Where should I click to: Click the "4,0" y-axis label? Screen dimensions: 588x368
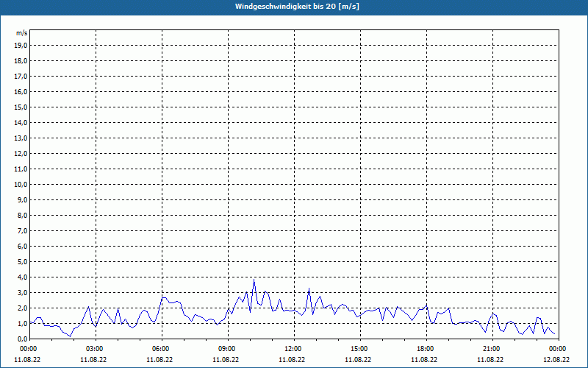23,277
